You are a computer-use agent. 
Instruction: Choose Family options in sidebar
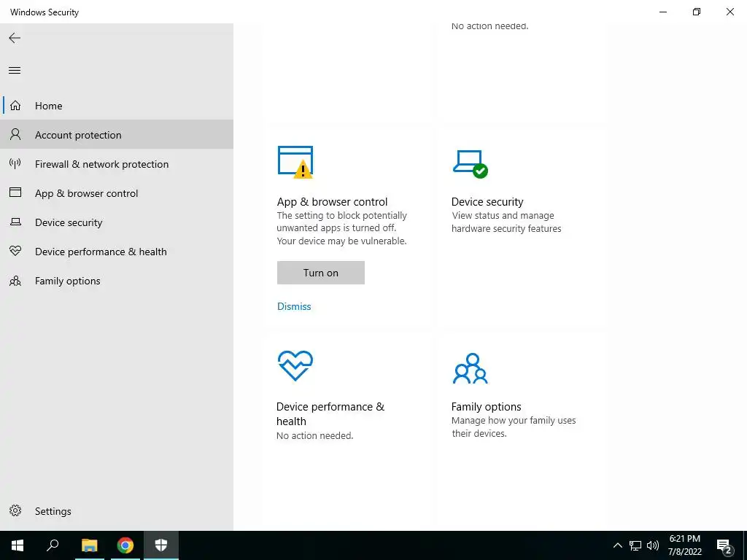click(x=117, y=281)
